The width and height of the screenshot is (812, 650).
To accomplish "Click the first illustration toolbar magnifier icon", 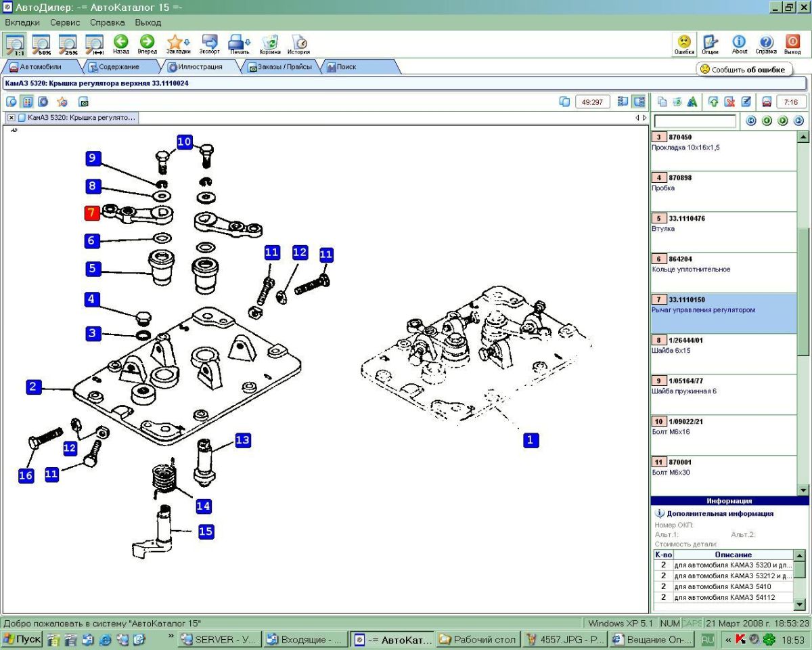I will pyautogui.click(x=11, y=102).
